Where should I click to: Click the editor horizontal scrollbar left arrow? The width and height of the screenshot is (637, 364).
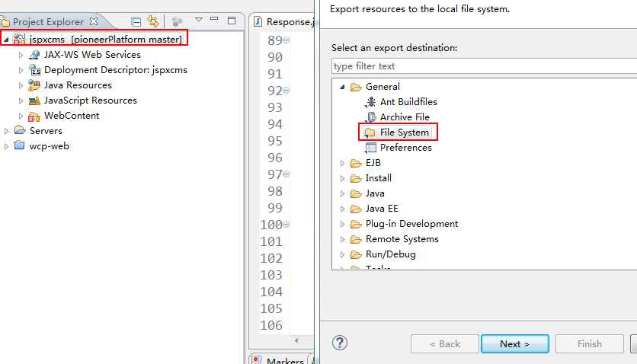[x=296, y=340]
